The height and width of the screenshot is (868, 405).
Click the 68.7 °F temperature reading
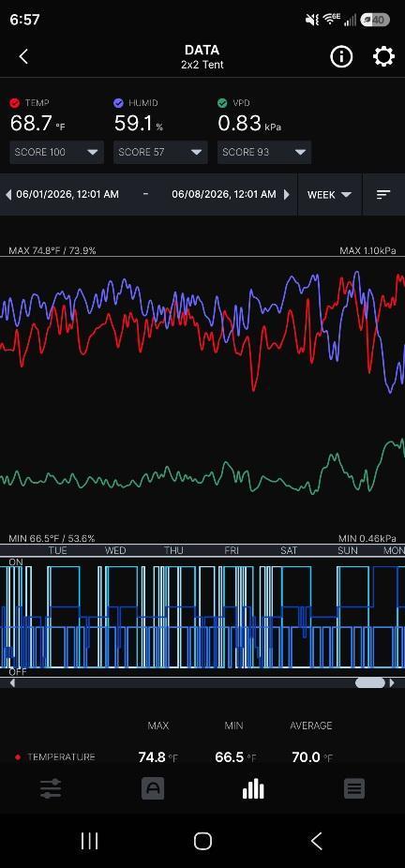(37, 124)
